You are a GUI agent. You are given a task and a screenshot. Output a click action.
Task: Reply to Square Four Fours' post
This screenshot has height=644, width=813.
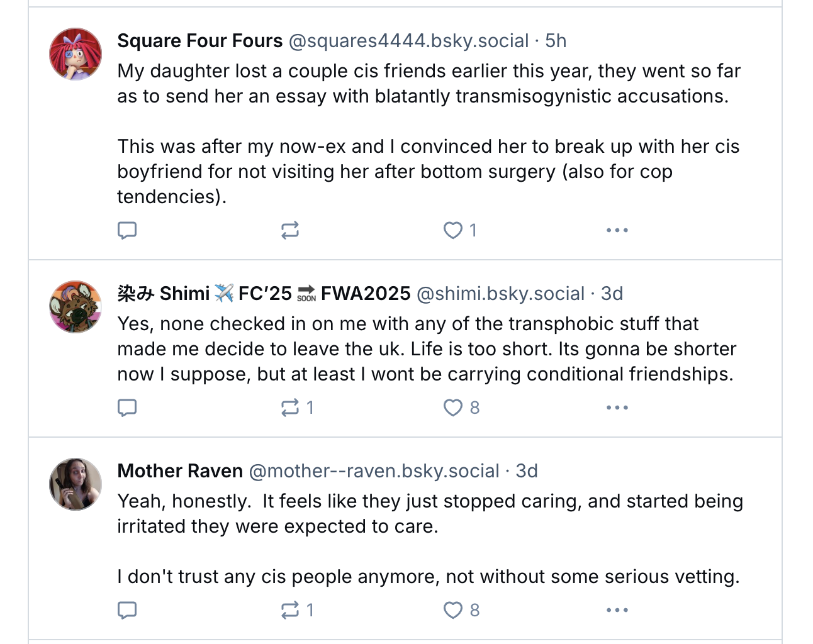tap(127, 231)
